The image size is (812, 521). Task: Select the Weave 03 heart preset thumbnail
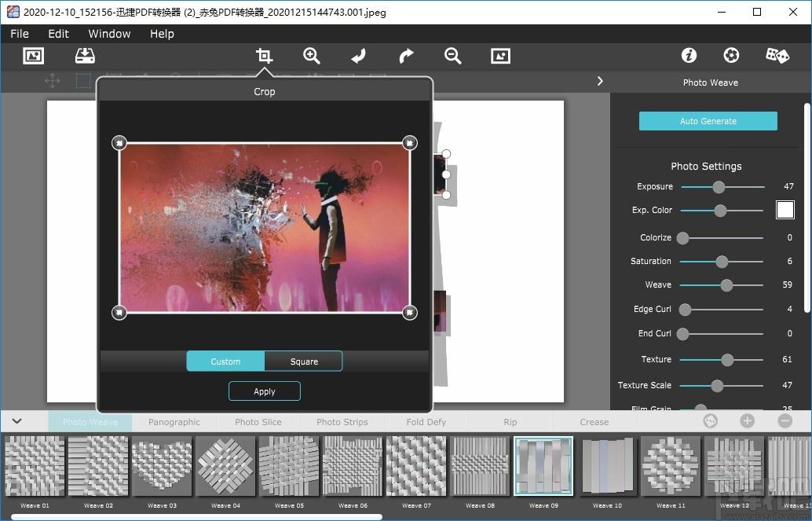(x=162, y=466)
